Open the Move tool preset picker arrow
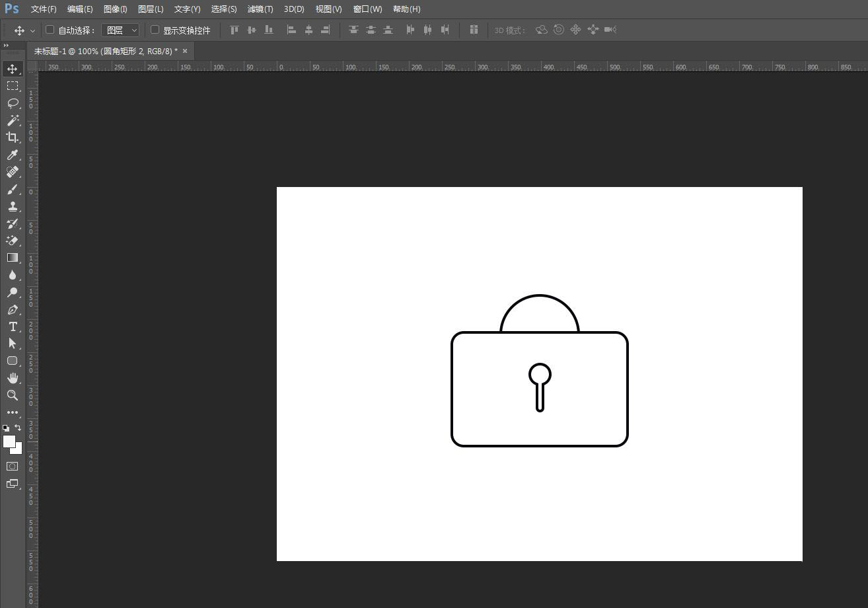Image resolution: width=868 pixels, height=608 pixels. [32, 30]
